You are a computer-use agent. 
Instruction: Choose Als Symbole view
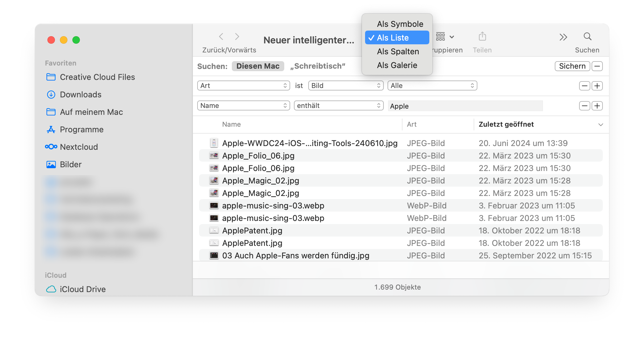click(397, 24)
